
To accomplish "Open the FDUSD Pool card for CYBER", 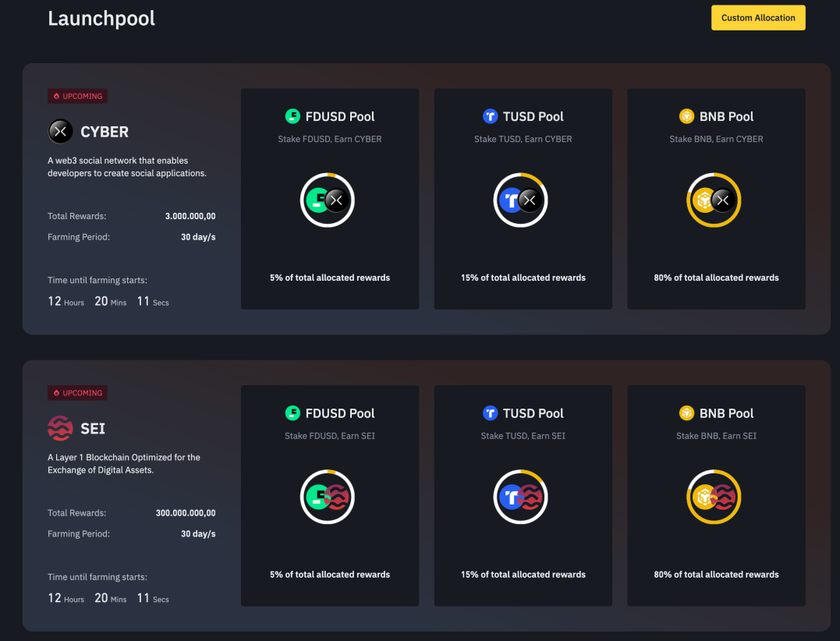I will click(329, 197).
